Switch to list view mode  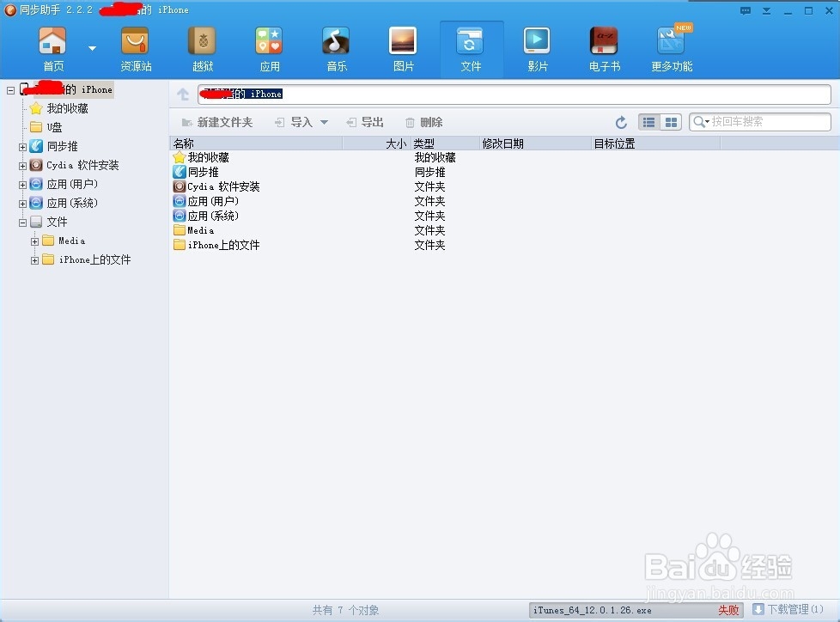click(x=648, y=122)
